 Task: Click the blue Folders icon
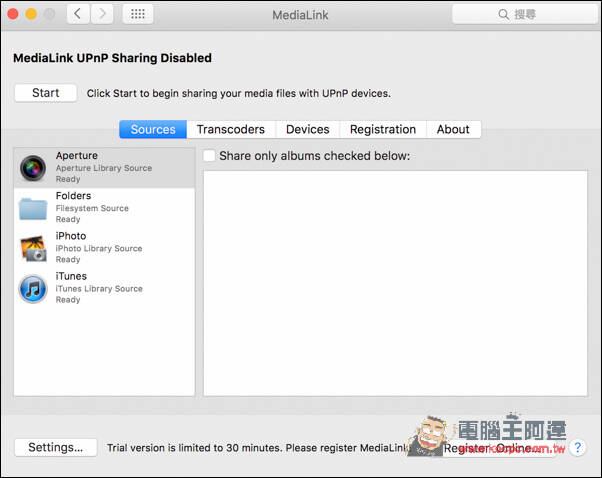pyautogui.click(x=33, y=208)
